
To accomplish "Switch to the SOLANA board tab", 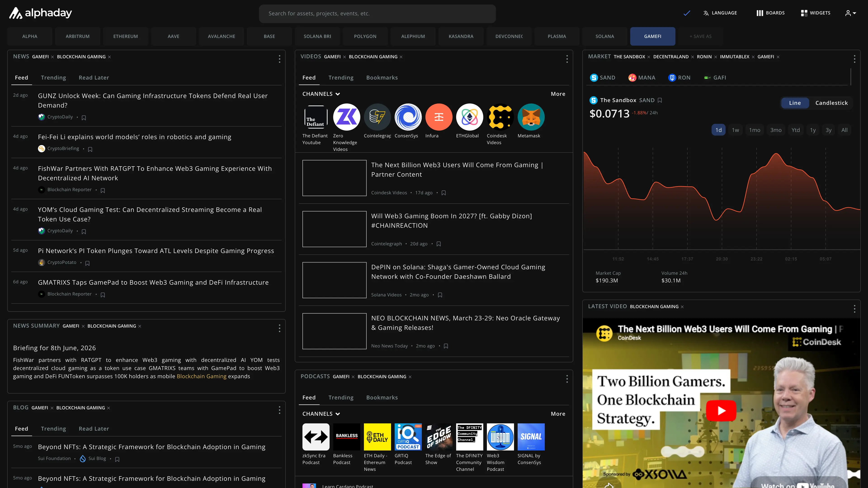I will point(604,36).
